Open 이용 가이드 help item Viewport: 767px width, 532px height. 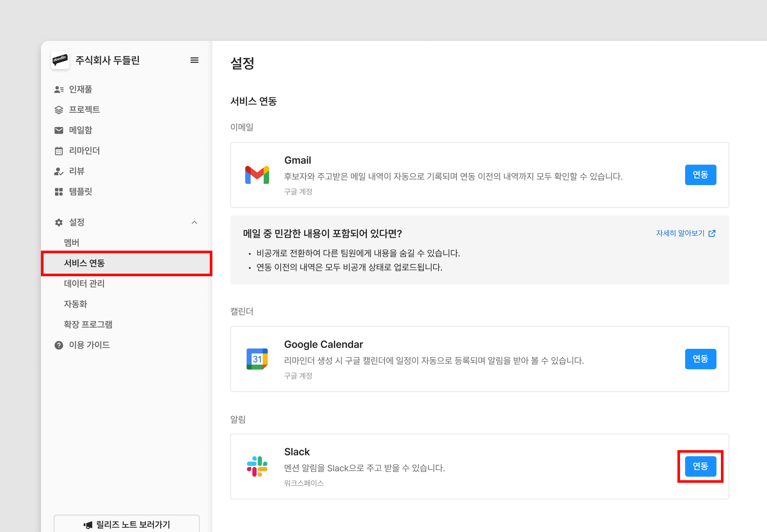click(x=89, y=345)
